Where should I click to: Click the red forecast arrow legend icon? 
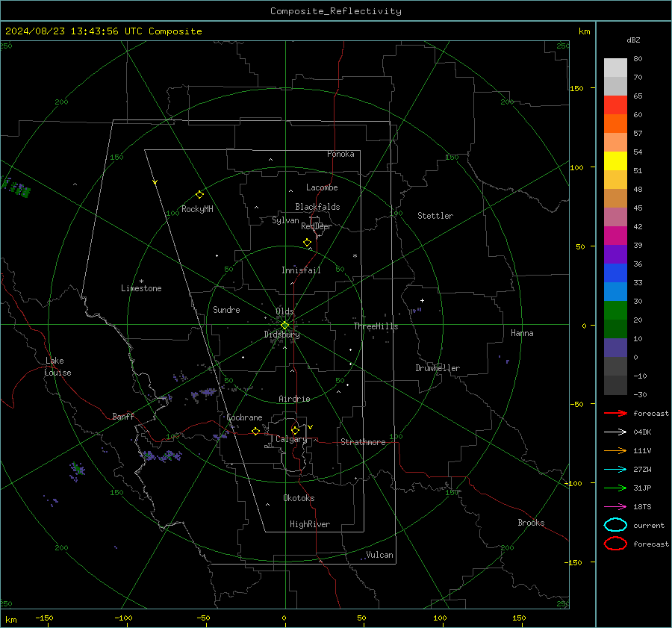[615, 413]
